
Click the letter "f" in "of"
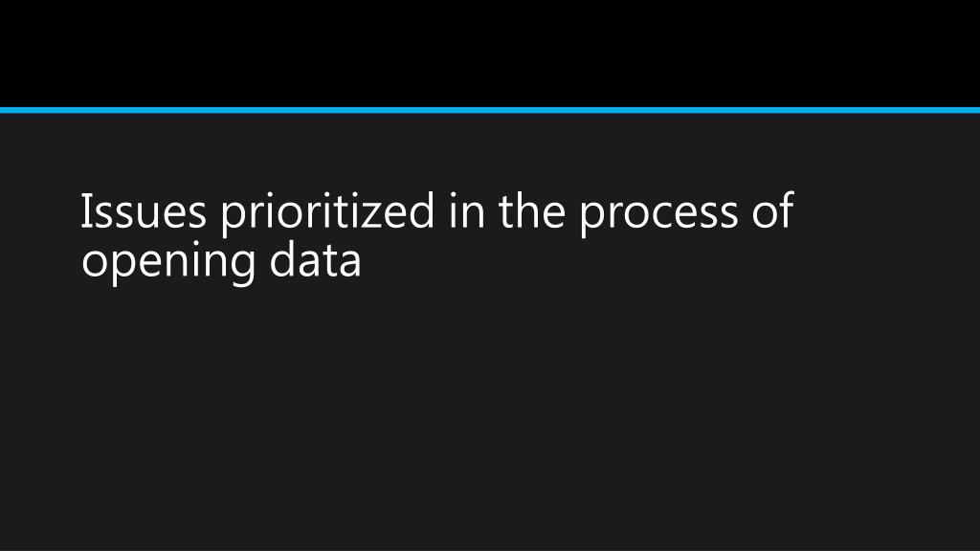coord(786,209)
